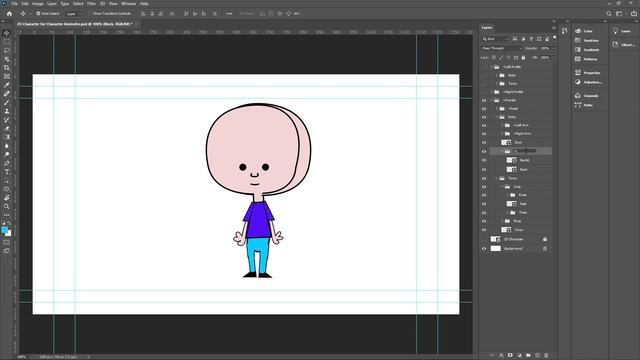640x360 pixels.
Task: Select the Eraser tool
Action: click(x=7, y=129)
